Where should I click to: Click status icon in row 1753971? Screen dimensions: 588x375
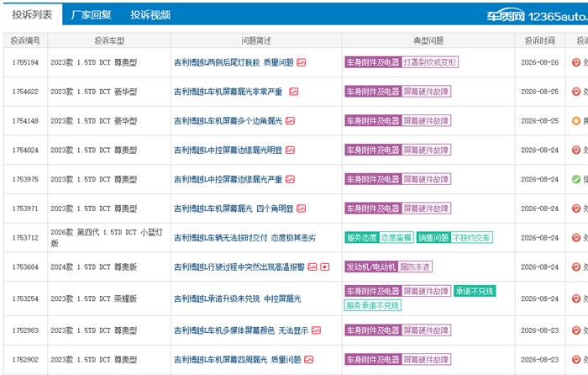576,209
